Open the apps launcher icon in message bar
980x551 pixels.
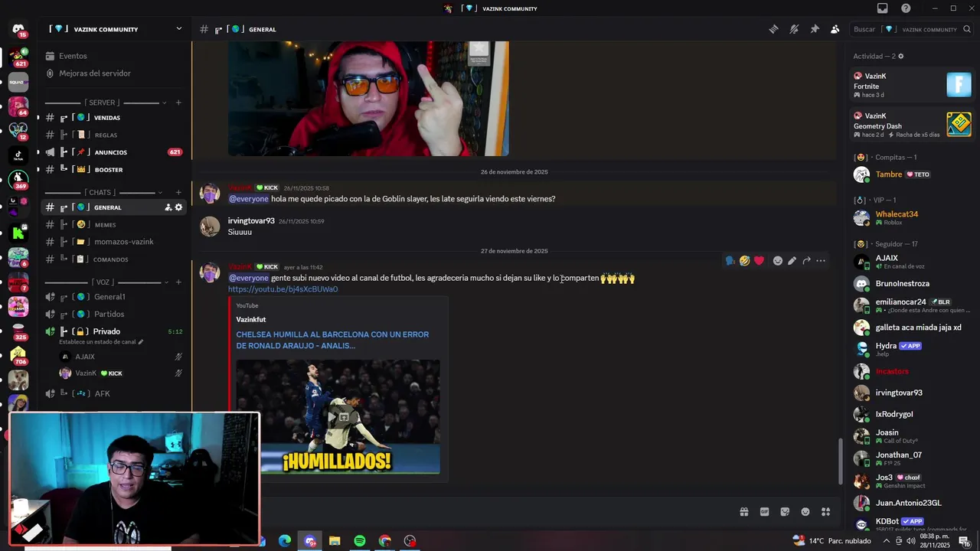point(826,512)
